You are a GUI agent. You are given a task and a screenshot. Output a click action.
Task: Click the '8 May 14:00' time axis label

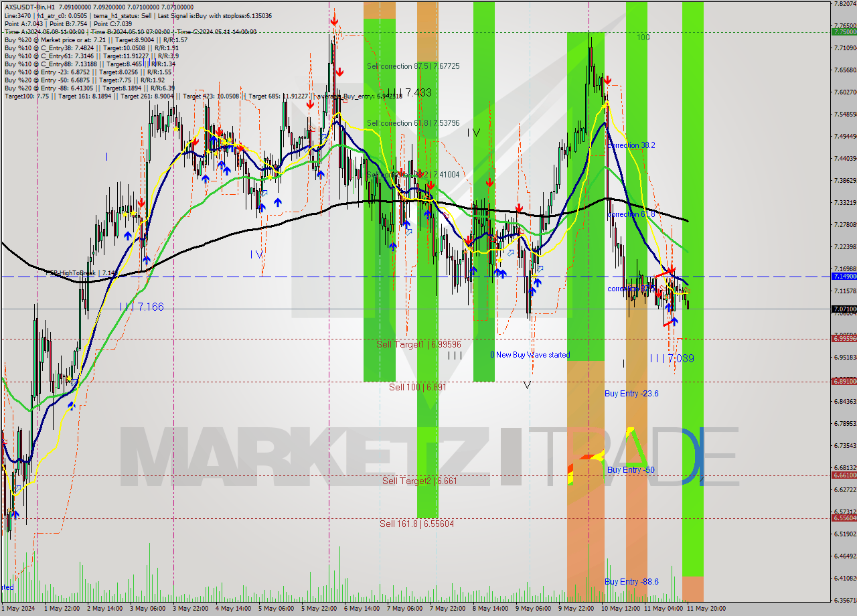(491, 608)
